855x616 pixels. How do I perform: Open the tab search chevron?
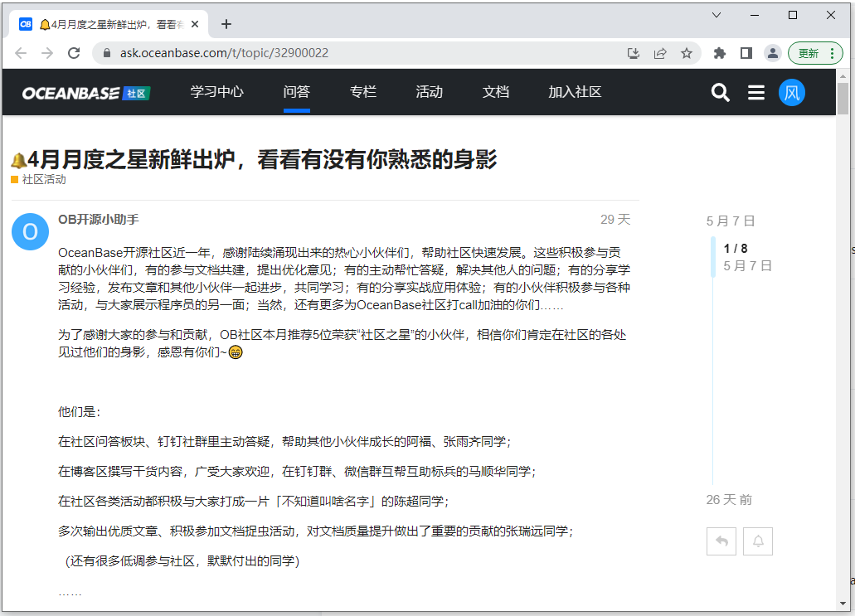pyautogui.click(x=717, y=15)
